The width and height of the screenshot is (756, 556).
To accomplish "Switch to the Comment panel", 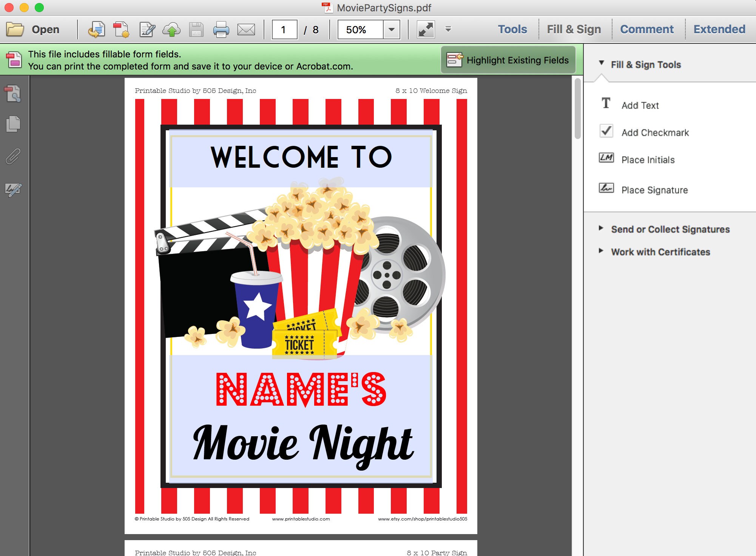I will [x=647, y=29].
